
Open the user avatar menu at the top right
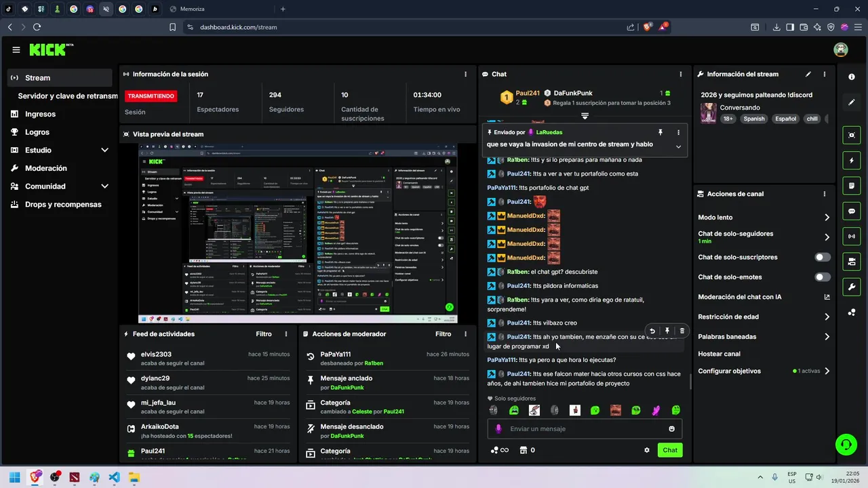[x=841, y=49]
